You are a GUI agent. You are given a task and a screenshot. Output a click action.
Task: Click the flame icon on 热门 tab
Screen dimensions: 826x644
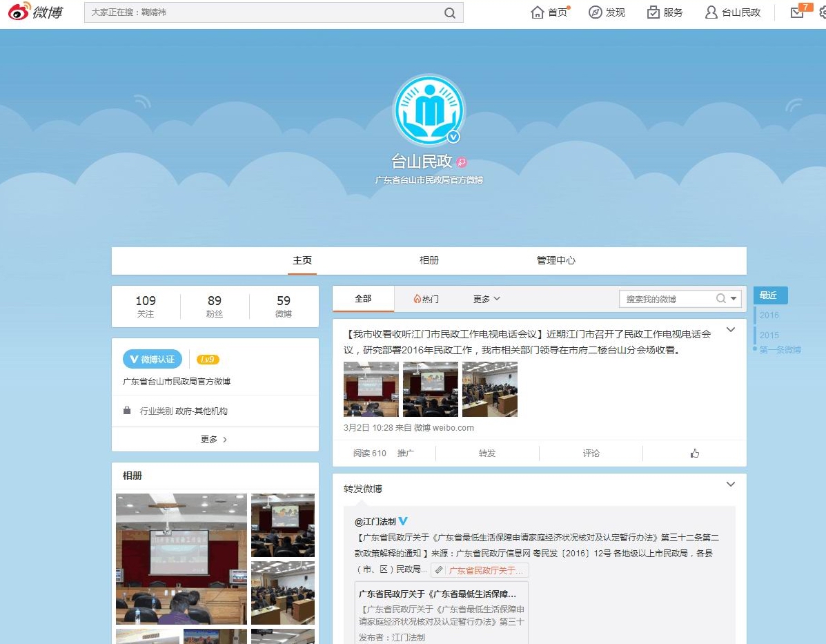point(417,299)
